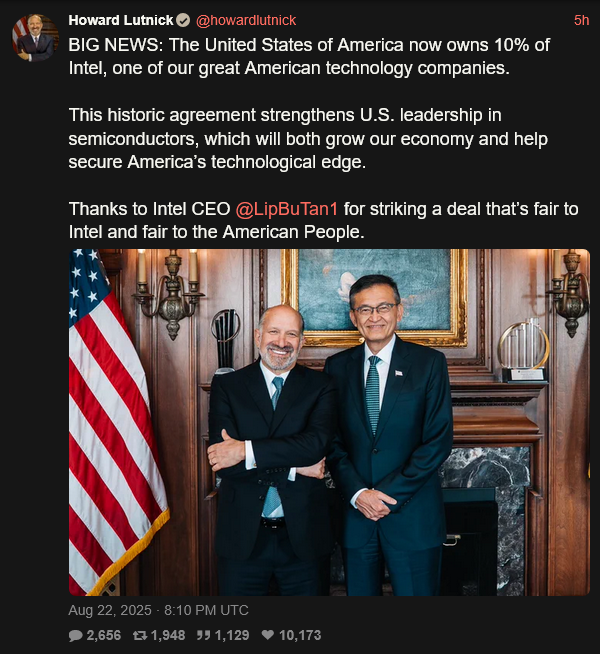This screenshot has width=600, height=654.
Task: Click the 'This historic agreement' paragraph
Action: (308, 138)
